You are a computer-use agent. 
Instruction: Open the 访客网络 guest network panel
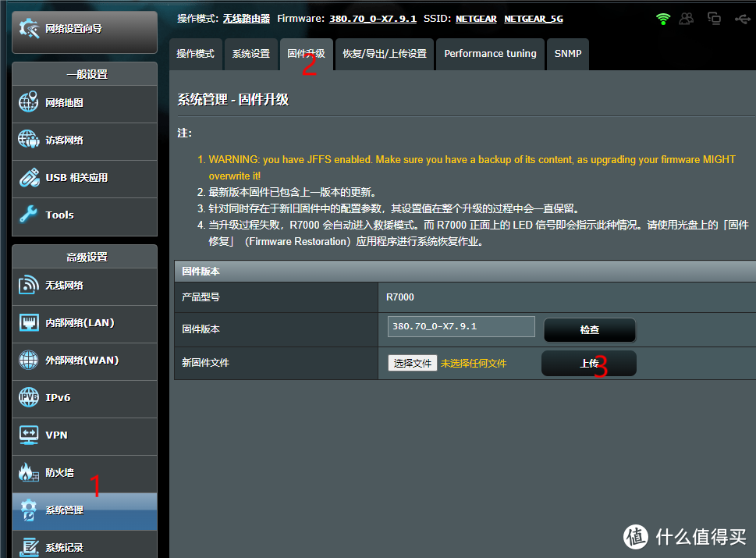tap(83, 141)
